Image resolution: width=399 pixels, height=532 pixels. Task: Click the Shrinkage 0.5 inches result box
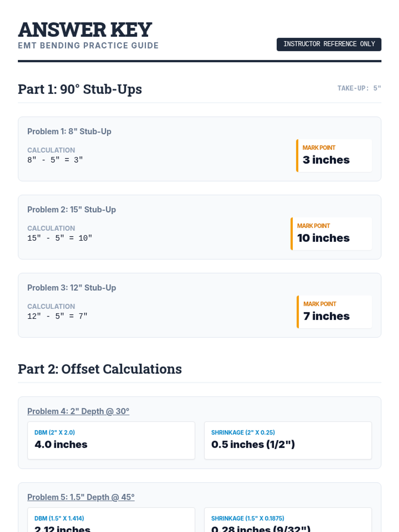coord(288,440)
